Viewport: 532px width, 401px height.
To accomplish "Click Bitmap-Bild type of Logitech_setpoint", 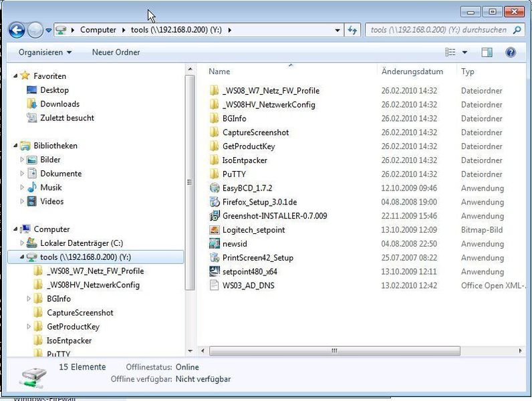I will point(481,230).
